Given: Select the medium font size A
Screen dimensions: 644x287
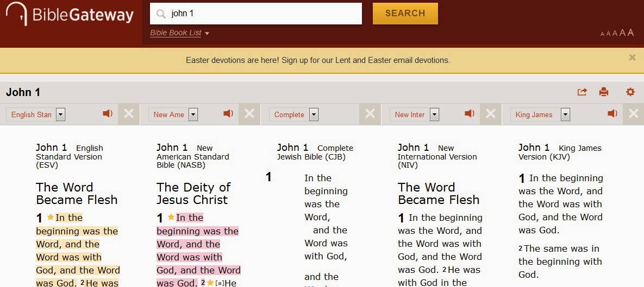Looking at the screenshot, I should tap(615, 33).
